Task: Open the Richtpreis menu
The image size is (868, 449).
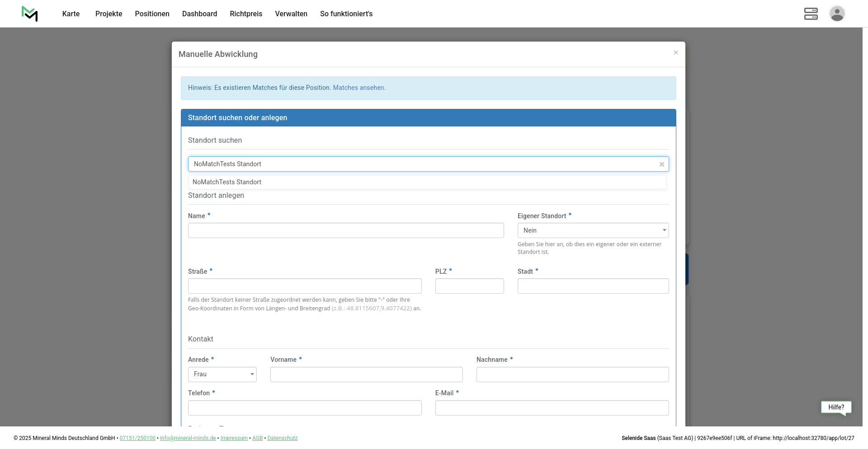Action: coord(246,14)
